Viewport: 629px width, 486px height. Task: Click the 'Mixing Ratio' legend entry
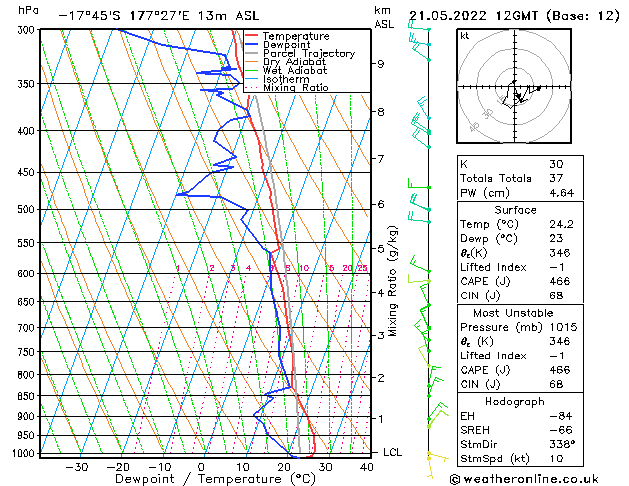296,87
